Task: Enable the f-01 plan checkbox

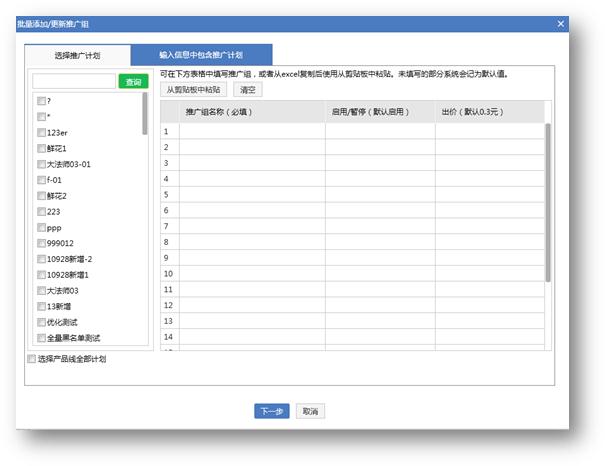Action: tap(41, 180)
